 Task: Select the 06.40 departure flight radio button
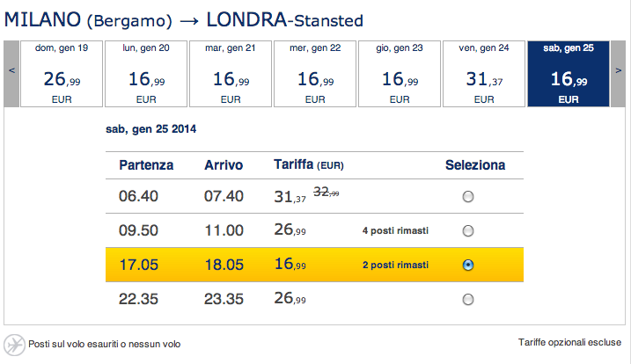pos(468,197)
